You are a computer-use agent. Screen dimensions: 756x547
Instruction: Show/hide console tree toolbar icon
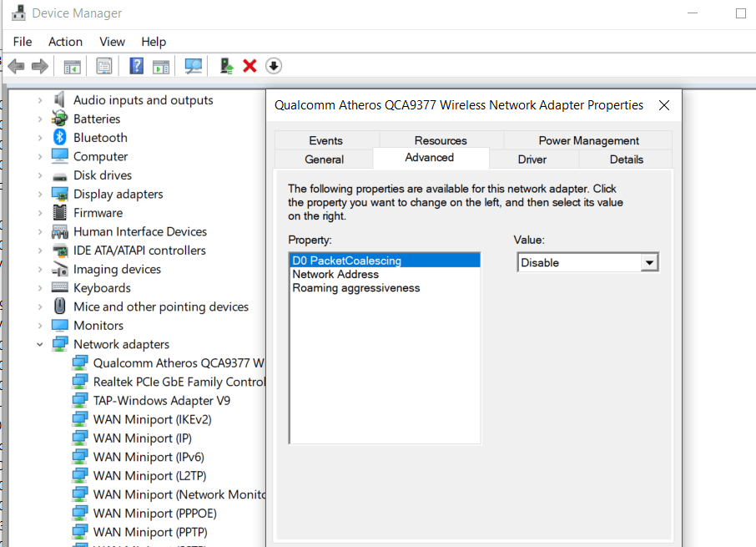click(x=73, y=66)
